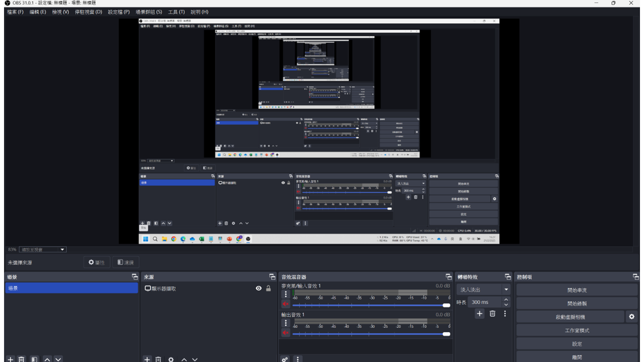Expand the 淡入淡出 transition dropdown
Screen dimensions: 644x362
tap(506, 290)
